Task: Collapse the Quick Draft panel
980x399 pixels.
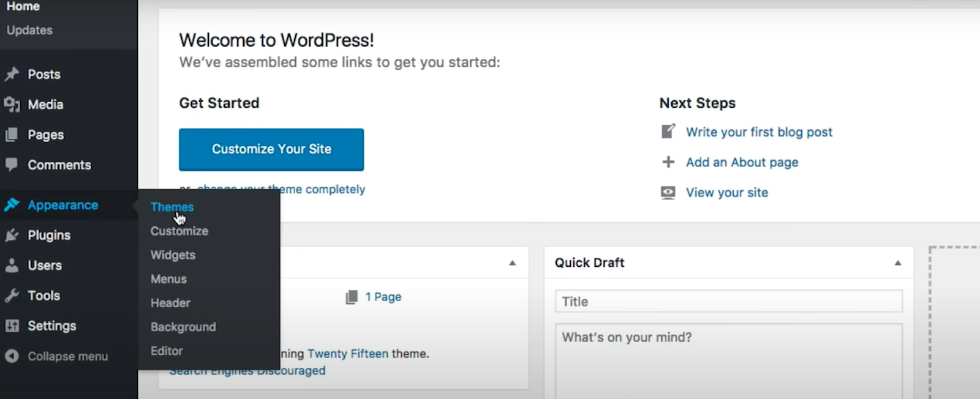Action: point(897,262)
